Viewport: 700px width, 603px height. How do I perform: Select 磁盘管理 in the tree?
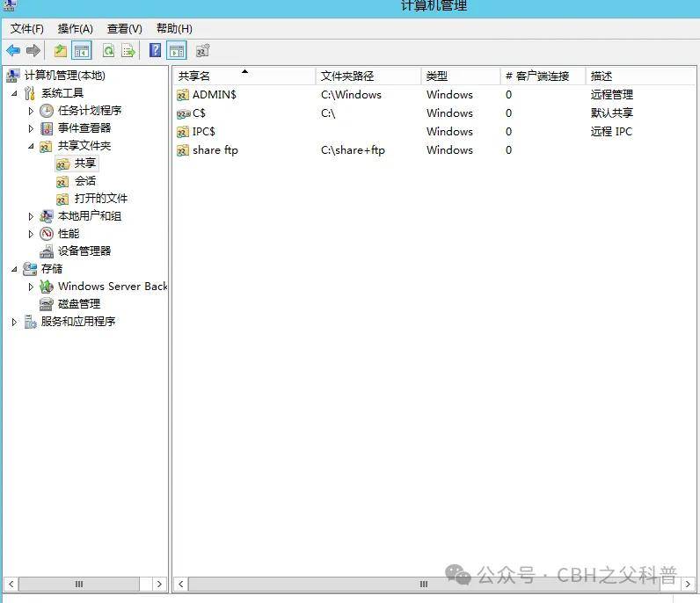click(78, 304)
